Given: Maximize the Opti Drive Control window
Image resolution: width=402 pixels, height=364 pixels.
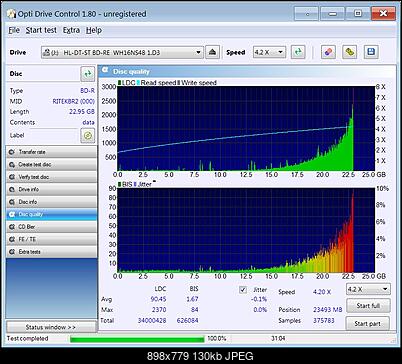Looking at the screenshot, I should click(x=358, y=14).
